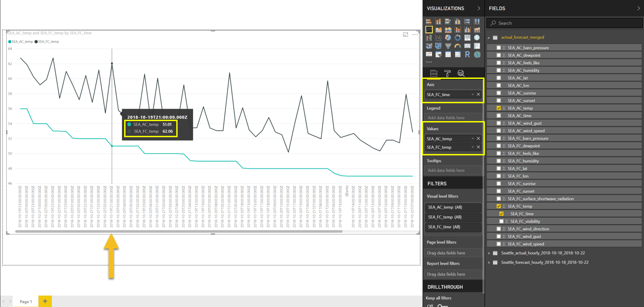Check the SEA_FC_wind_speed field checkbox
This screenshot has width=644, height=307.
coord(499,244)
